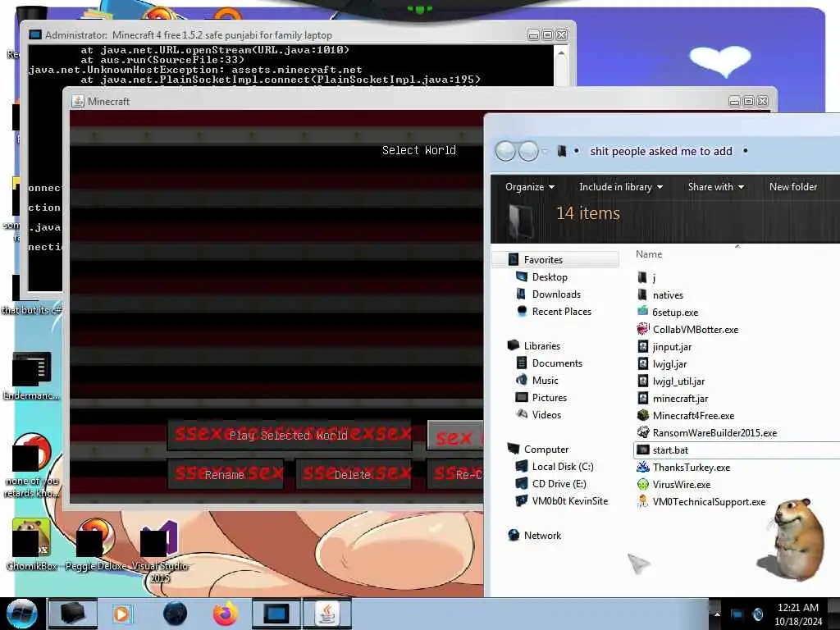Expand the address bar path arrow after folder name
This screenshot has height=630, width=840.
tap(745, 151)
